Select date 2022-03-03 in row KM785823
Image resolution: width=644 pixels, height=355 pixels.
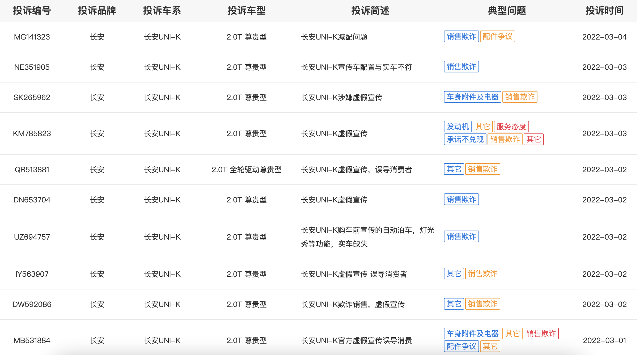point(604,133)
